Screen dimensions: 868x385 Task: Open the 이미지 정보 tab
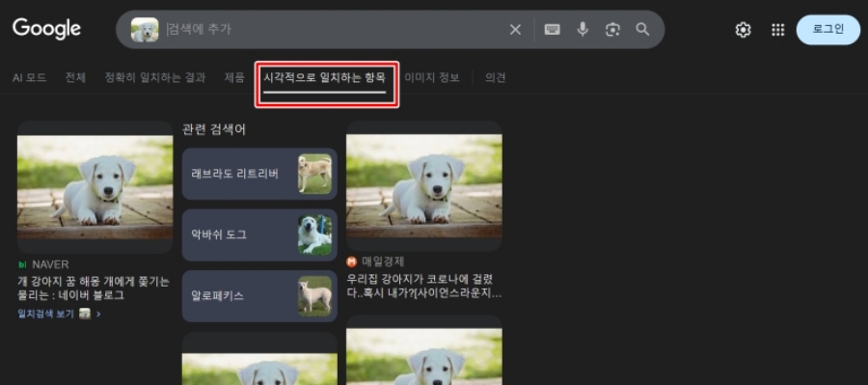coord(432,77)
